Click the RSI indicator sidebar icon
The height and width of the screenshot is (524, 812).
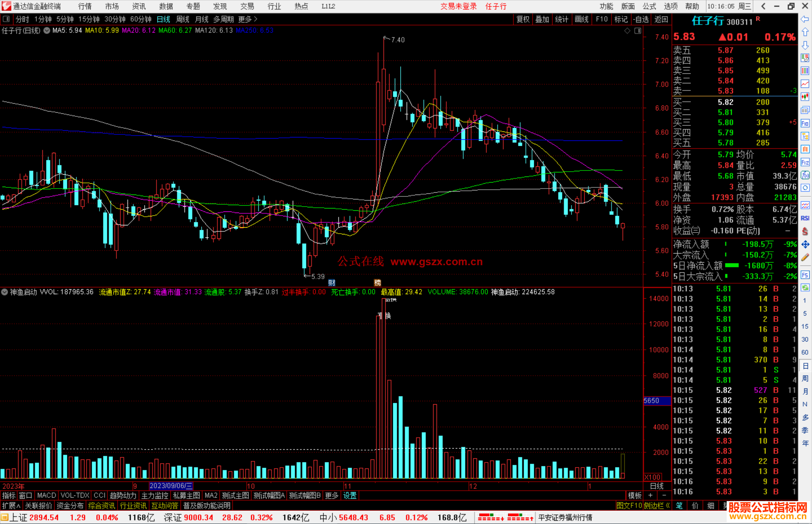pos(805,218)
